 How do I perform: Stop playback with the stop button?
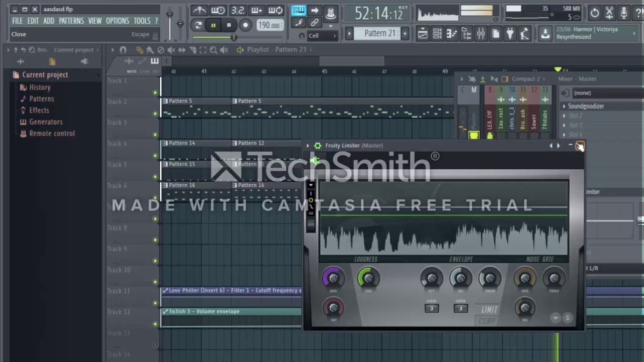[x=229, y=25]
